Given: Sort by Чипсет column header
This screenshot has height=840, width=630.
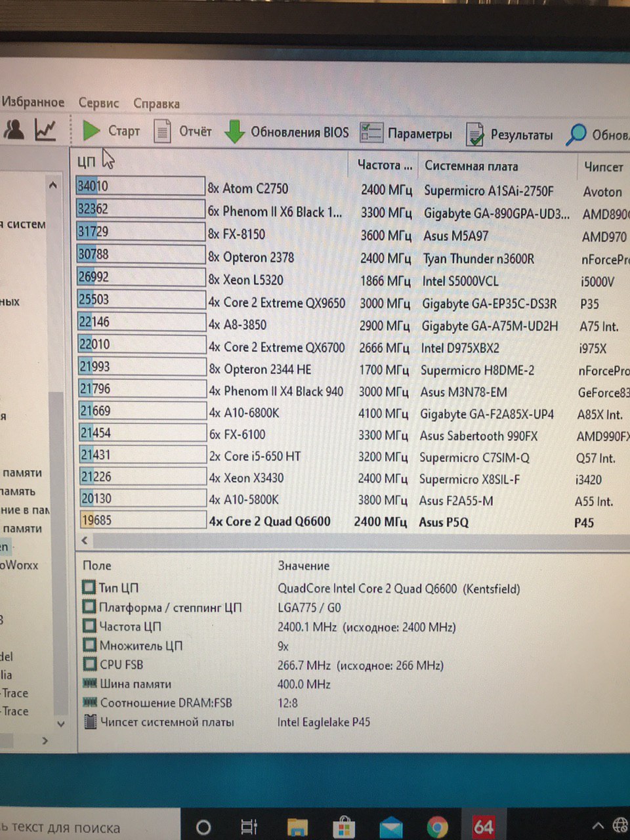Looking at the screenshot, I should click(603, 167).
